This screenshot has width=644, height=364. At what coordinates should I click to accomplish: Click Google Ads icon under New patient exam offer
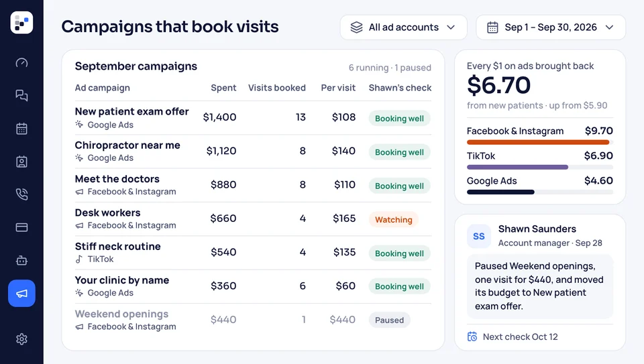[79, 124]
